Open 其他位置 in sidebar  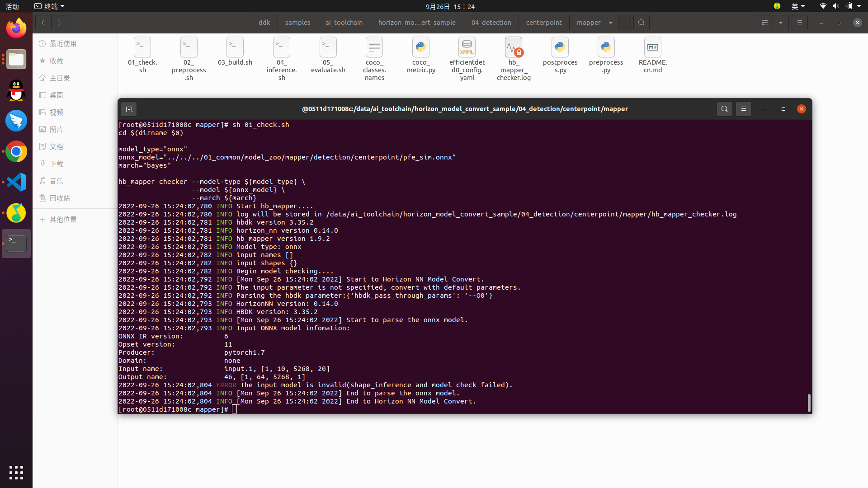click(63, 219)
